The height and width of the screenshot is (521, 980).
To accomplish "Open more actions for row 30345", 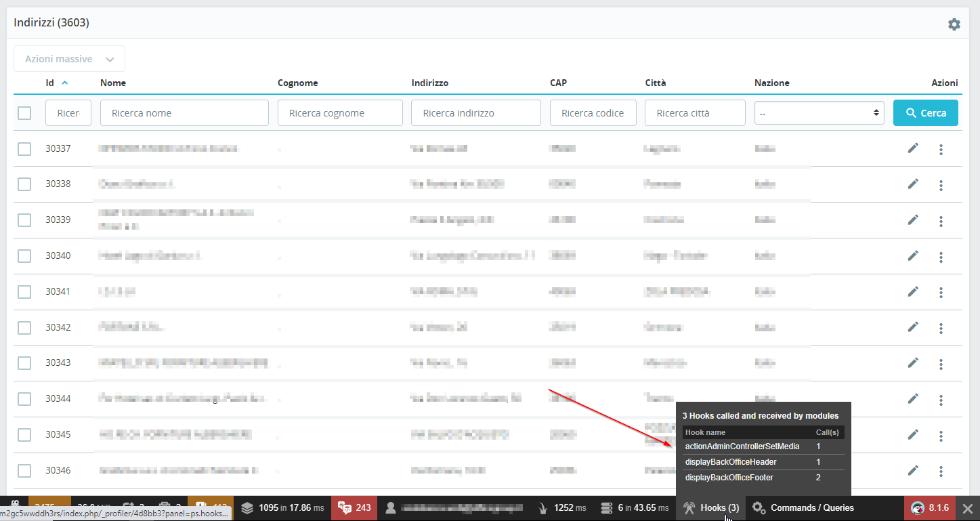I will pos(941,436).
